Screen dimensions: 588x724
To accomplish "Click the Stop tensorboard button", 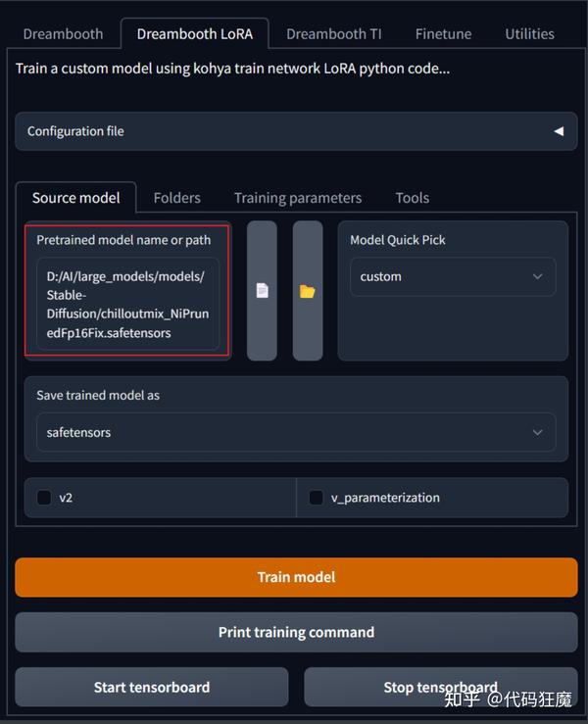I will pyautogui.click(x=440, y=687).
